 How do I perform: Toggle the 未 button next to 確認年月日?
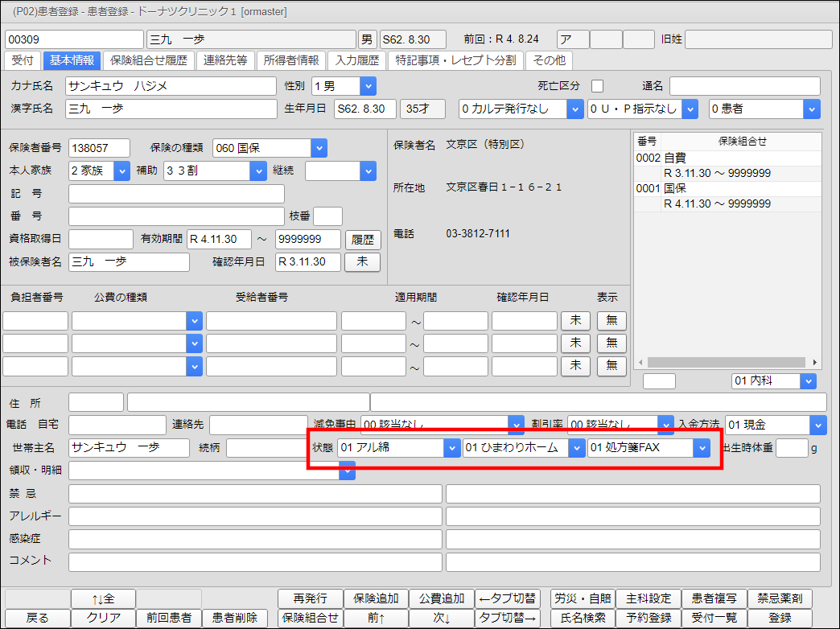tap(362, 262)
